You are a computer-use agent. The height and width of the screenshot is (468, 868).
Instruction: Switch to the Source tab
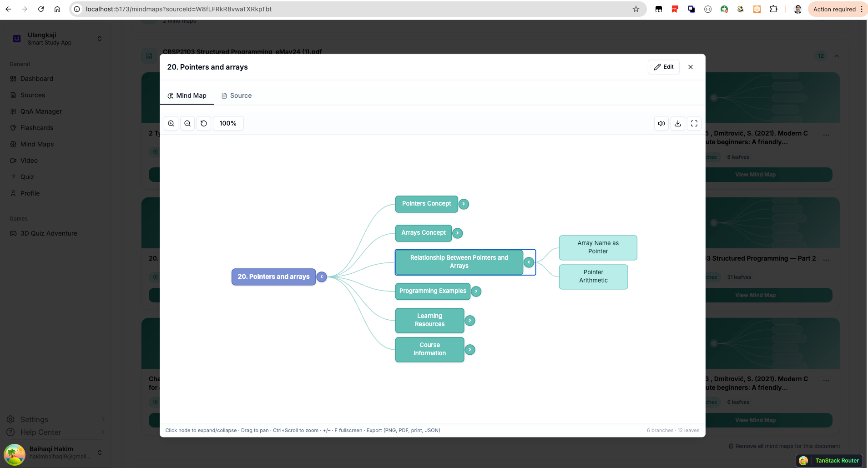click(237, 96)
